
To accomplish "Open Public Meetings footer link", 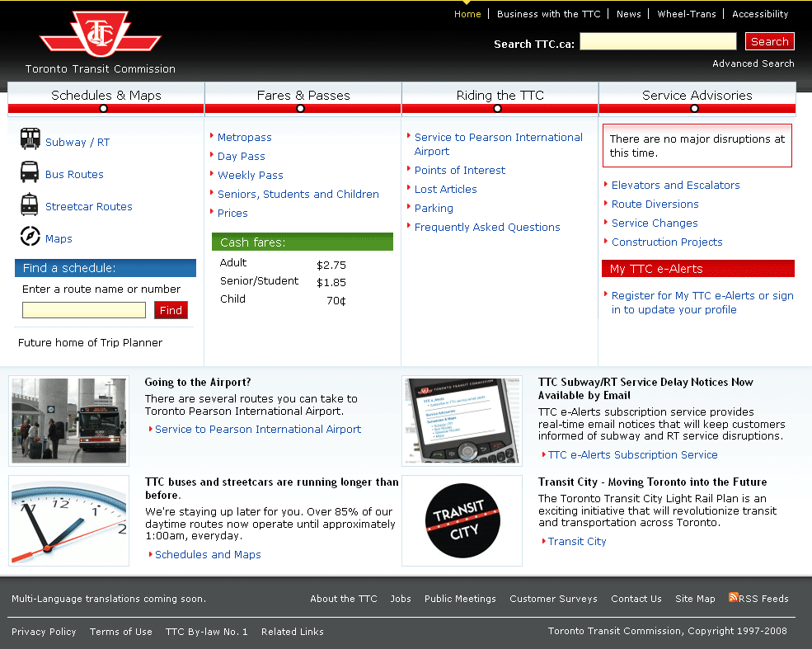I will click(460, 598).
